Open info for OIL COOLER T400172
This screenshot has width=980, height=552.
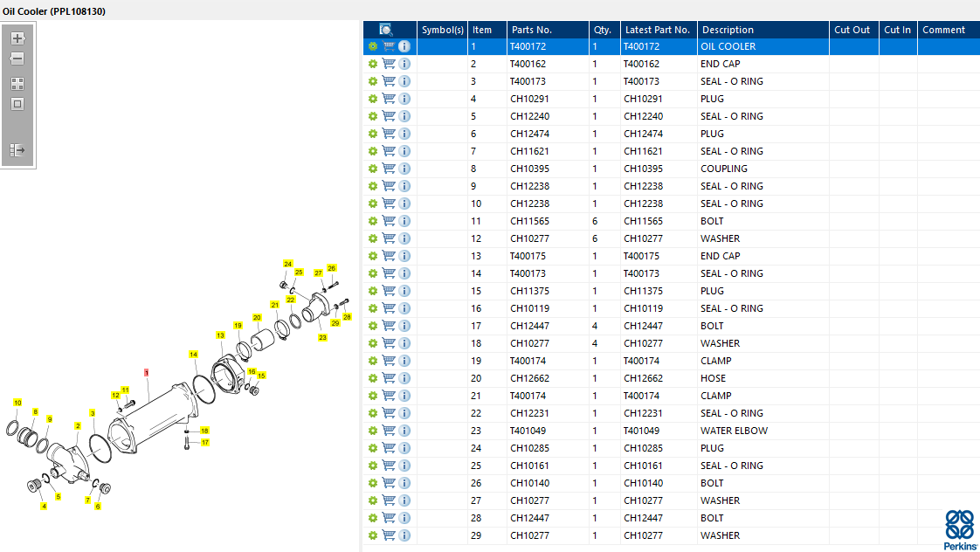(x=404, y=46)
